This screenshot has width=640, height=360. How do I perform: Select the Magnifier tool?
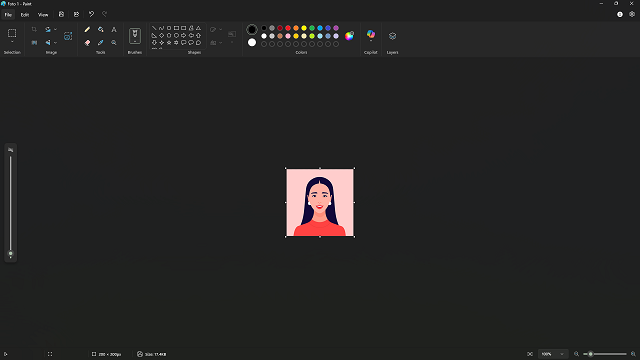[114, 42]
